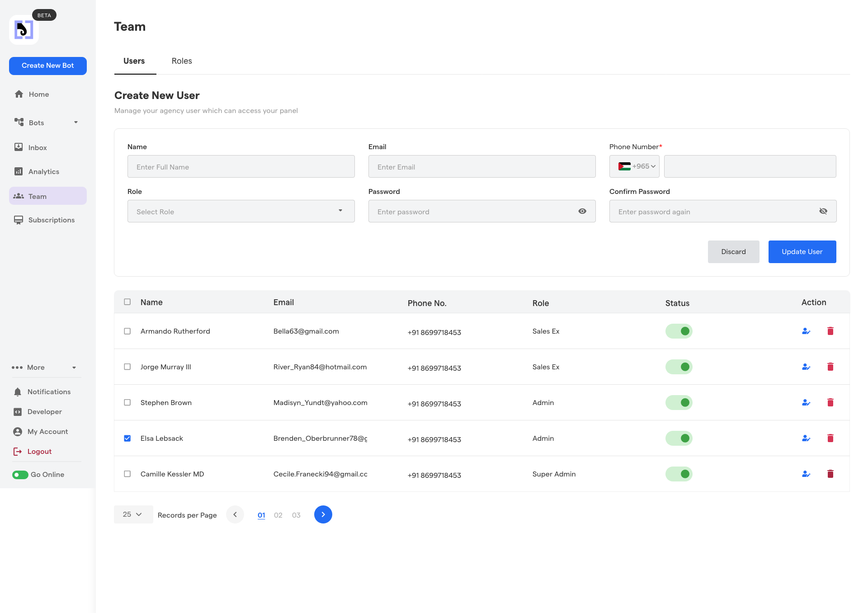This screenshot has height=613, width=868.
Task: Check Stephen Brown's row checkbox
Action: [x=127, y=403]
